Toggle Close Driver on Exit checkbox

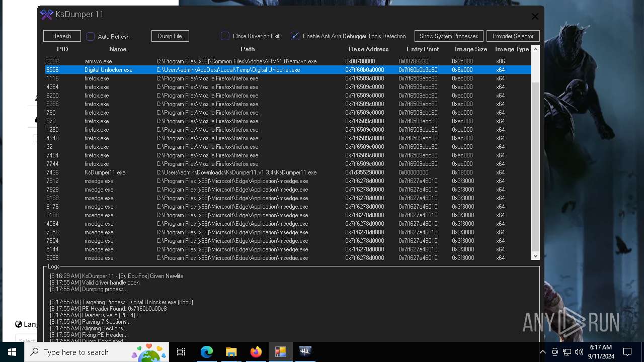[x=225, y=36]
